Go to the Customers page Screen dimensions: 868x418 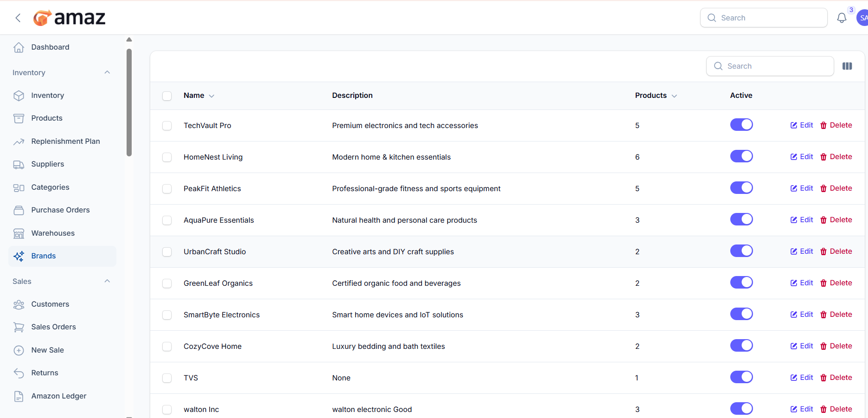coord(50,304)
